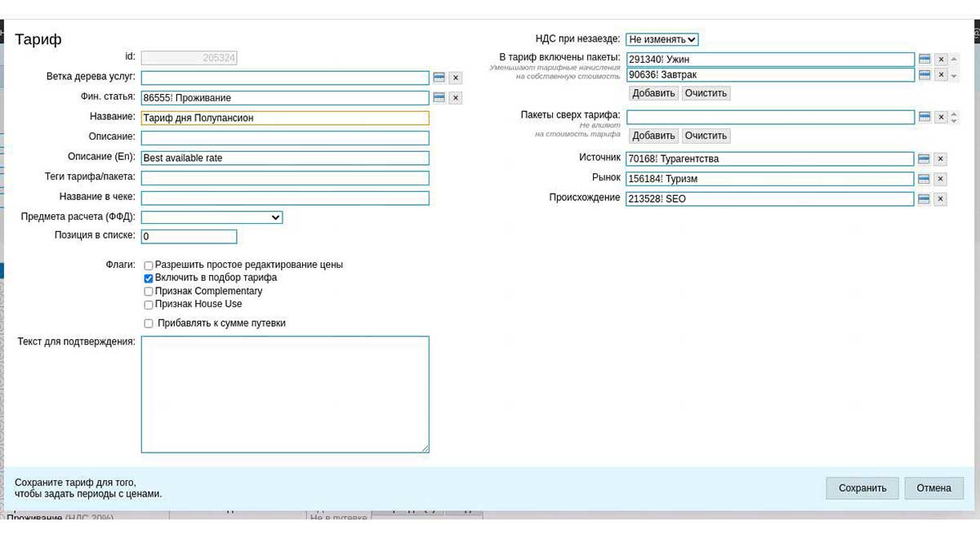
Task: Click Добавить under included packages
Action: (x=653, y=93)
